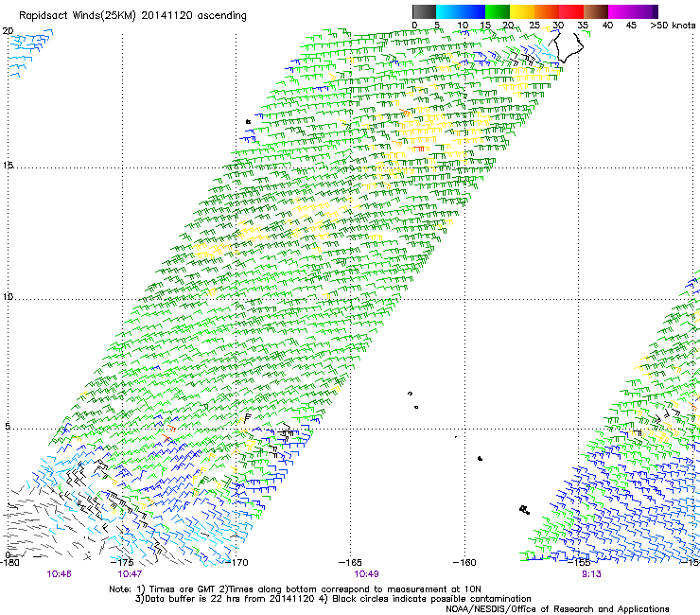Click the purple "10:46" time label
Viewport: 700px width, 615px height.
59,574
